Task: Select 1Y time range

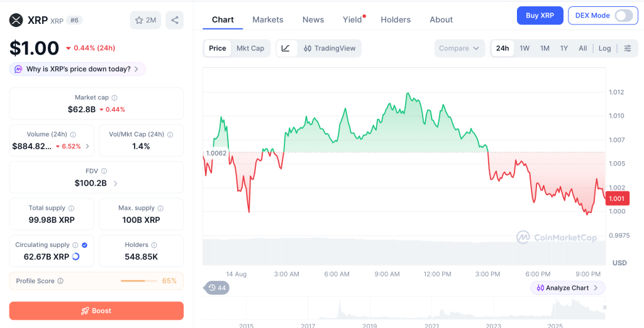Action: 564,48
